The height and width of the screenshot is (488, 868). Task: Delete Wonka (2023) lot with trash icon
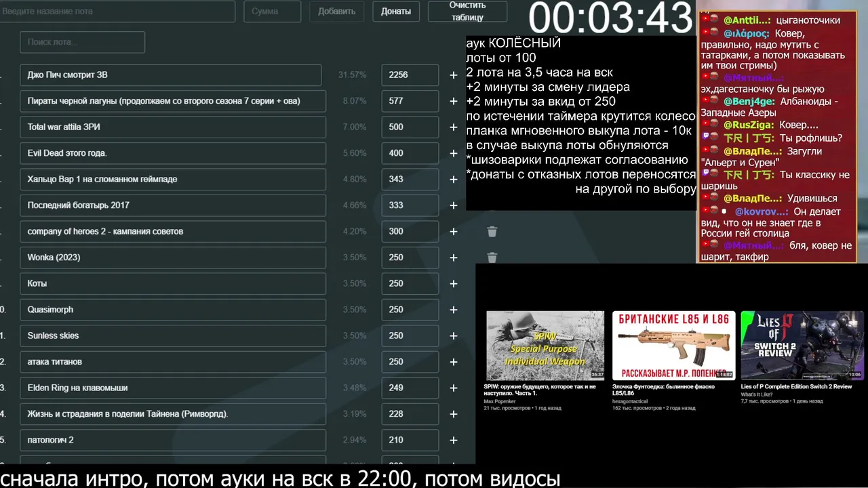click(492, 258)
